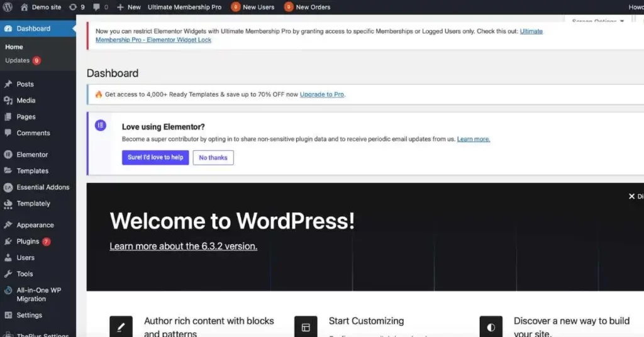Open New Users in admin bar
The width and height of the screenshot is (644, 337).
pyautogui.click(x=258, y=7)
